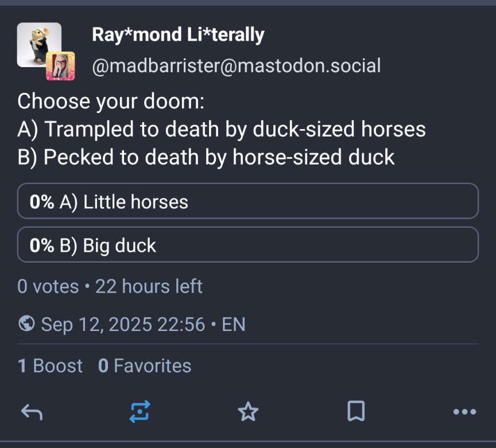Viewport: 496px width, 448px height.
Task: Toggle the boost icon in the action bar
Action: tap(140, 412)
